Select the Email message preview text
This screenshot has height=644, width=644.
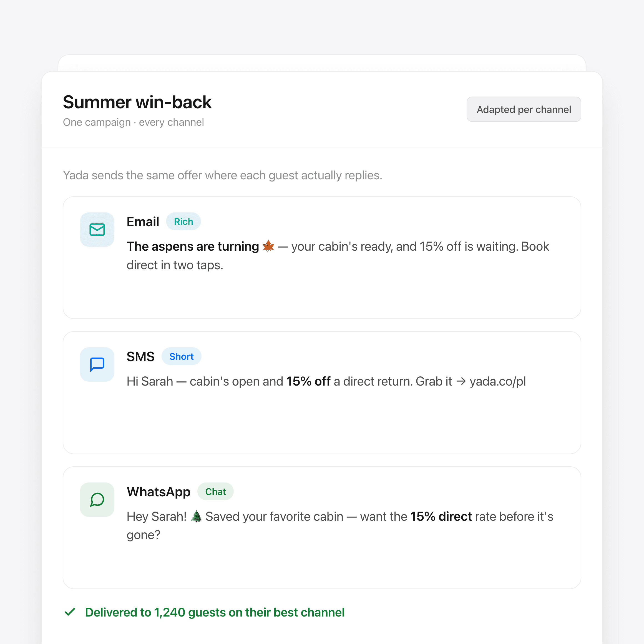pyautogui.click(x=338, y=256)
